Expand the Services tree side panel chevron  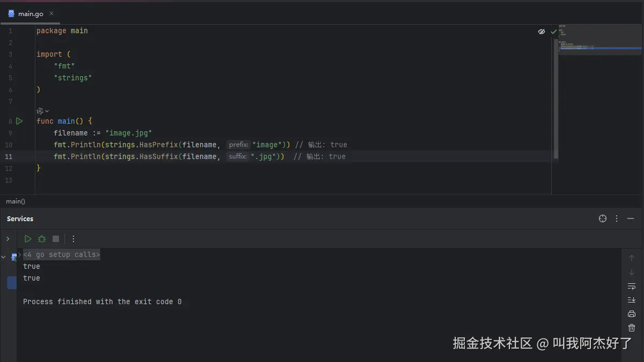point(8,239)
